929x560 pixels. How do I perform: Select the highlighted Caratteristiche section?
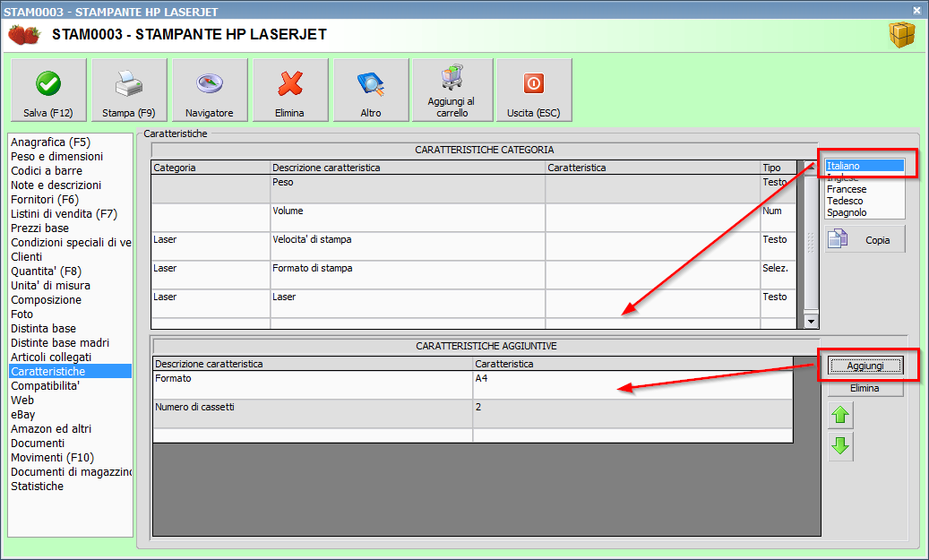tap(70, 372)
